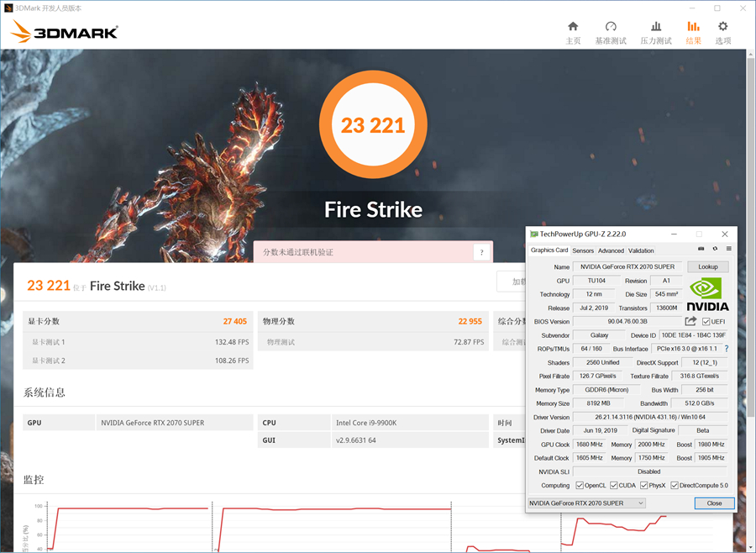Click the physics score value 22 955

pos(470,321)
